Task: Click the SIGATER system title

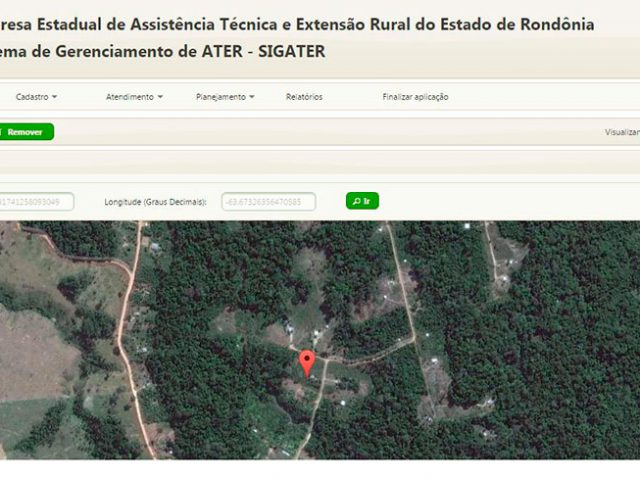Action: pyautogui.click(x=163, y=51)
